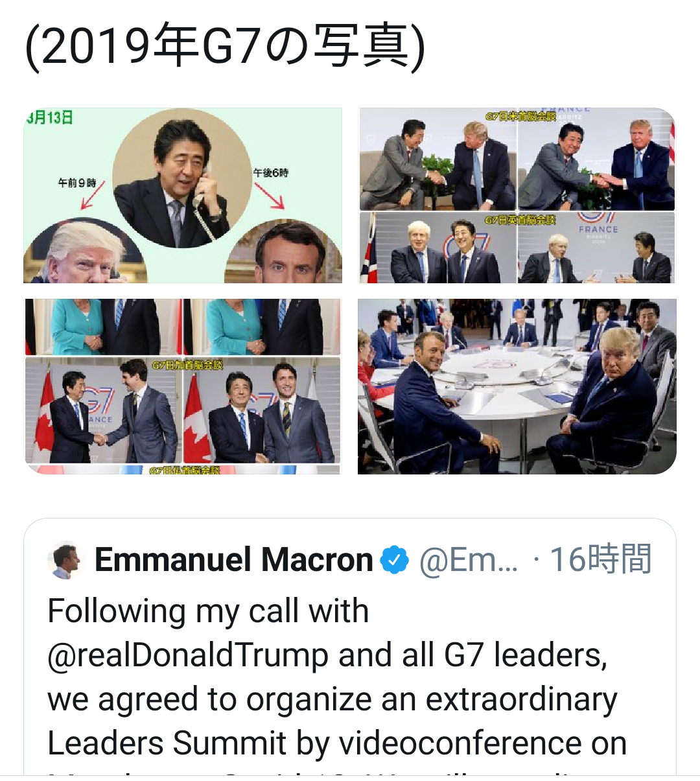Open Emmanuel Macron's profile avatar
700x781 pixels.
click(66, 560)
